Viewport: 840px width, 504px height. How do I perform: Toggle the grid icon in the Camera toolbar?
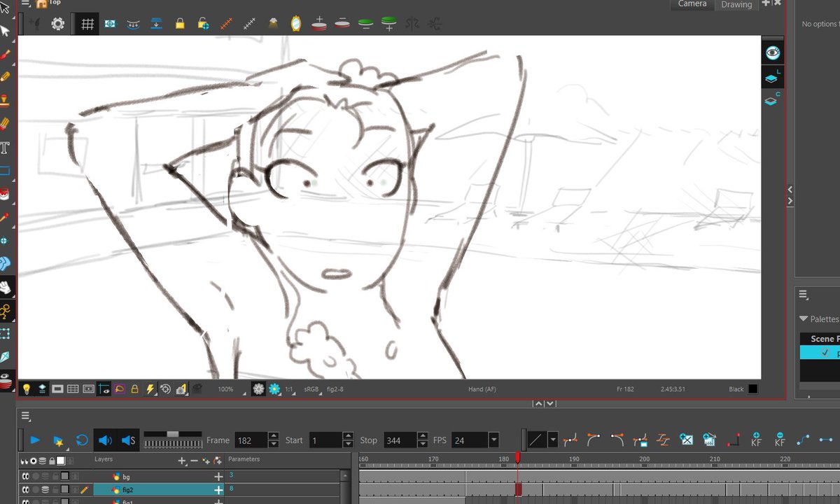[x=87, y=24]
